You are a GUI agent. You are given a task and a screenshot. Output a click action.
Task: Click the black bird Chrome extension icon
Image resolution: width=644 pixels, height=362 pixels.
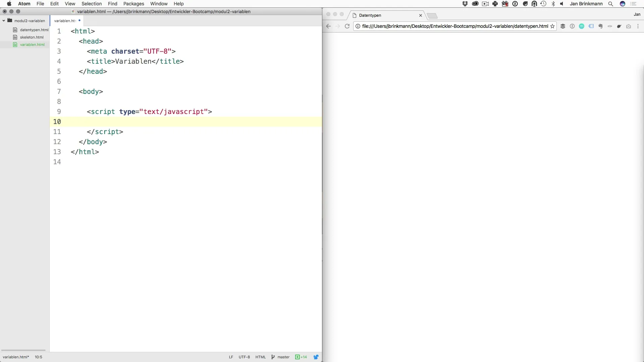coord(619,26)
